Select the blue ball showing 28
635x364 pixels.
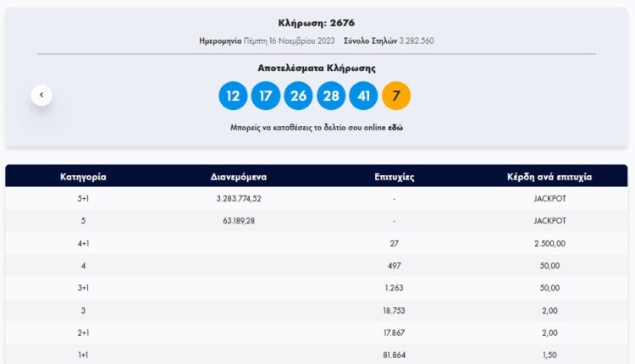[331, 96]
